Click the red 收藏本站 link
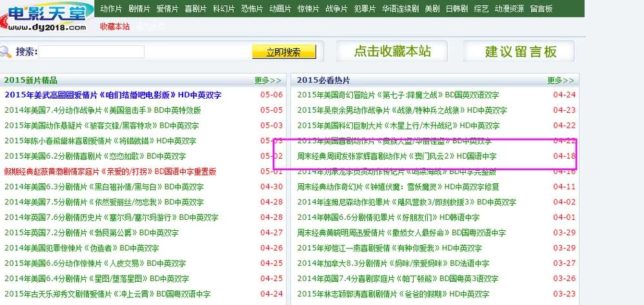The image size is (644, 305). [x=115, y=26]
